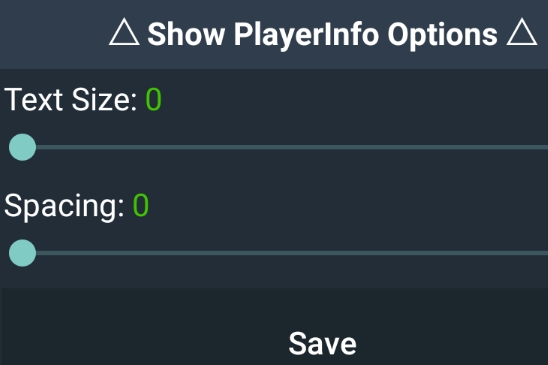Click the Spacing label
The height and width of the screenshot is (365, 548).
tap(64, 206)
